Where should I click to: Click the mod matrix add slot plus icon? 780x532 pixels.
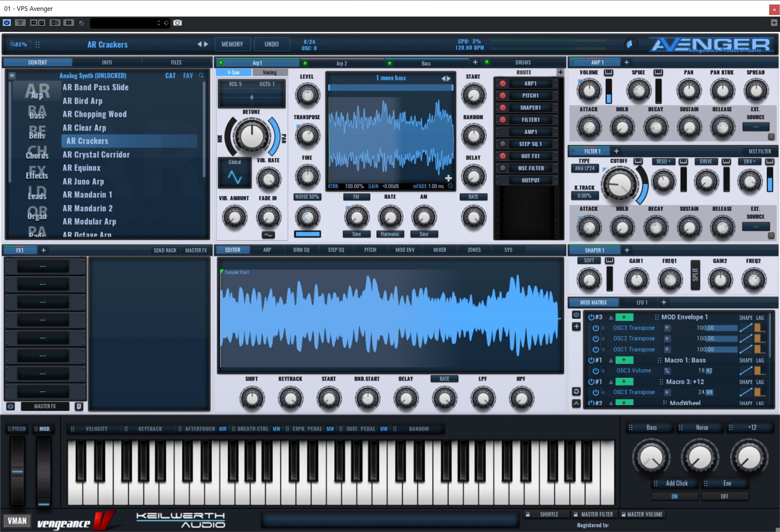(x=576, y=326)
